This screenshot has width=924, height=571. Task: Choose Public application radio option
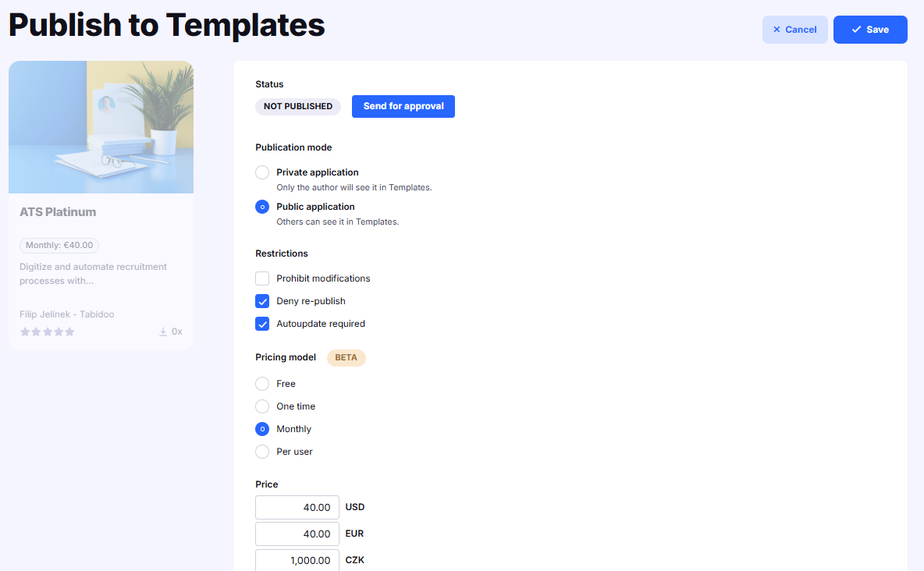pos(262,207)
